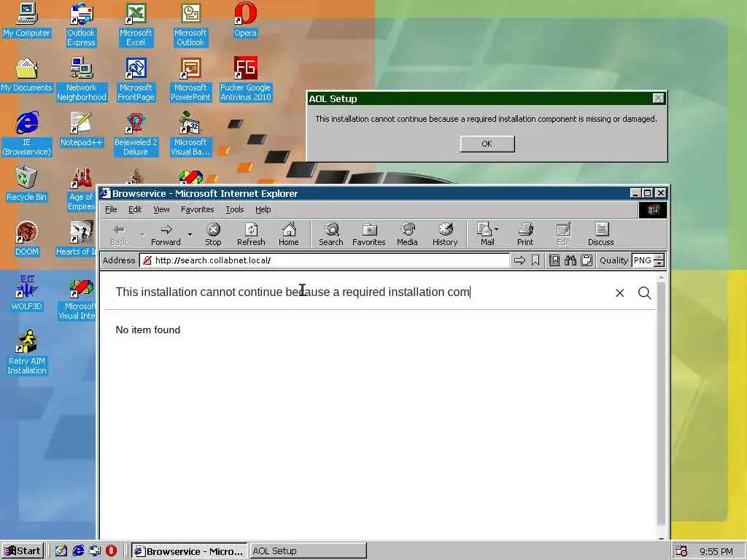Click the Go arrow next to address bar
Viewport: 747px width, 560px height.
coord(519,260)
